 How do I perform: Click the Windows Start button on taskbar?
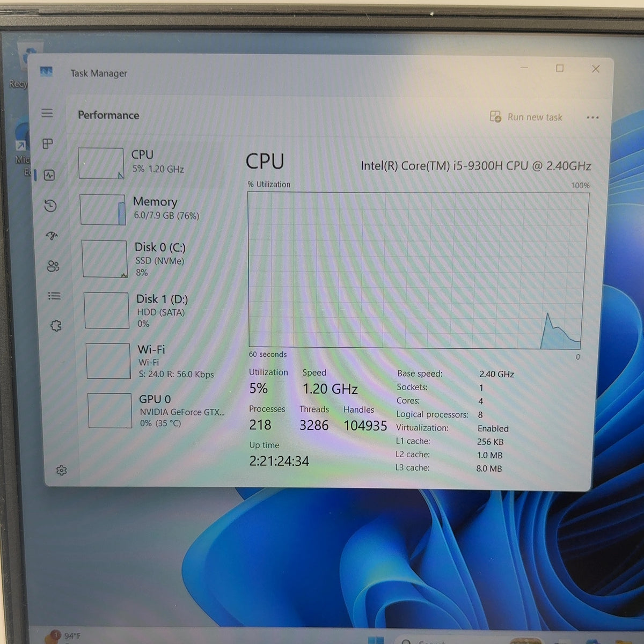[376, 640]
